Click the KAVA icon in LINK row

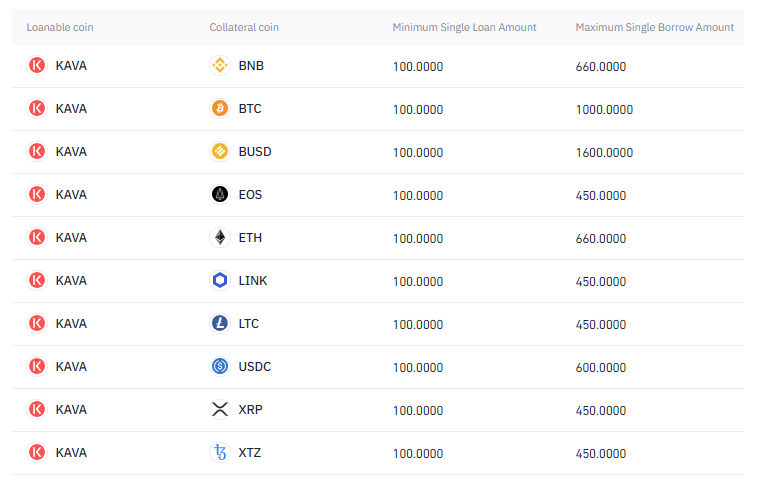37,280
